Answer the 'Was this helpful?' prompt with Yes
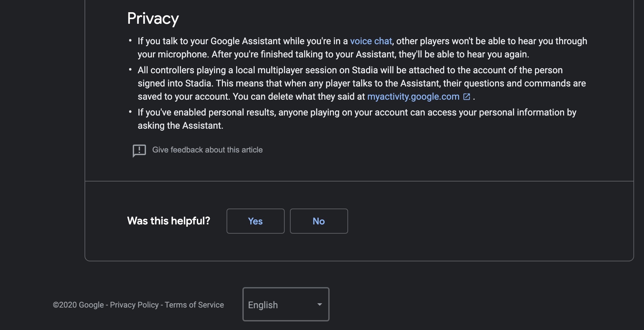 255,221
